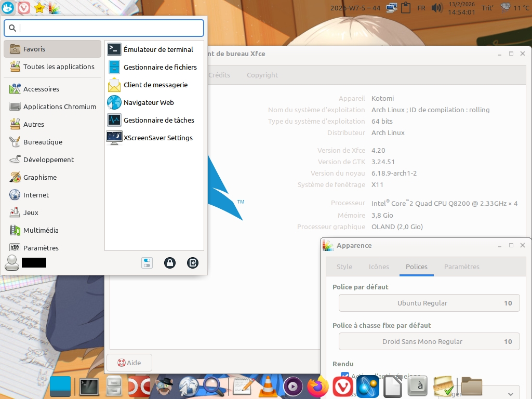The height and width of the screenshot is (399, 532).
Task: Select the Toutes les applications category
Action: point(58,66)
